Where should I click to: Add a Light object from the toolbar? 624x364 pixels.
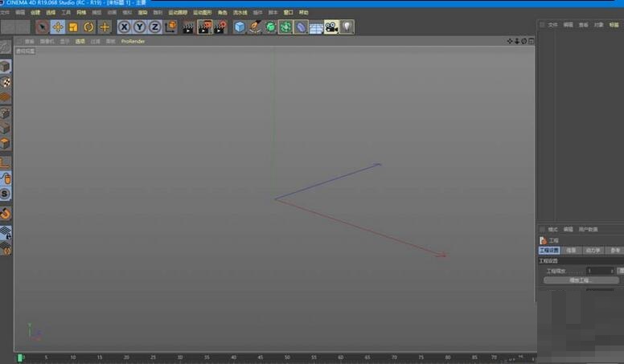pyautogui.click(x=347, y=27)
